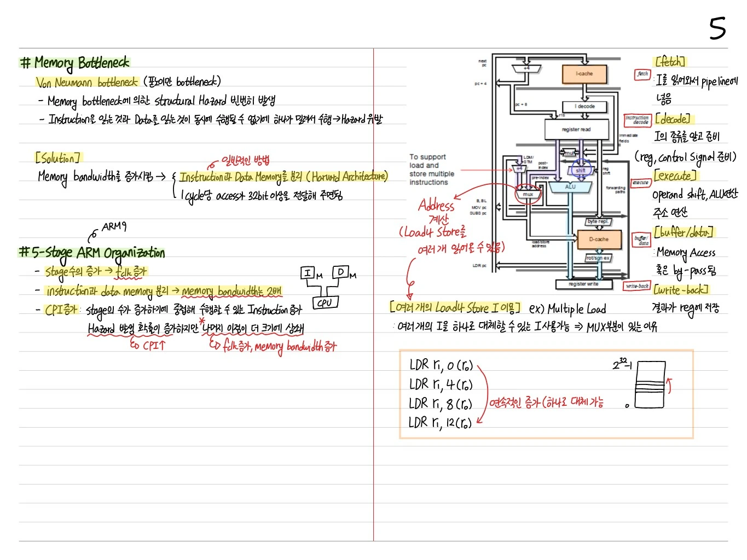The height and width of the screenshot is (560, 747).
Task: Click the 'rot/sgn ex' block
Action: (x=598, y=258)
